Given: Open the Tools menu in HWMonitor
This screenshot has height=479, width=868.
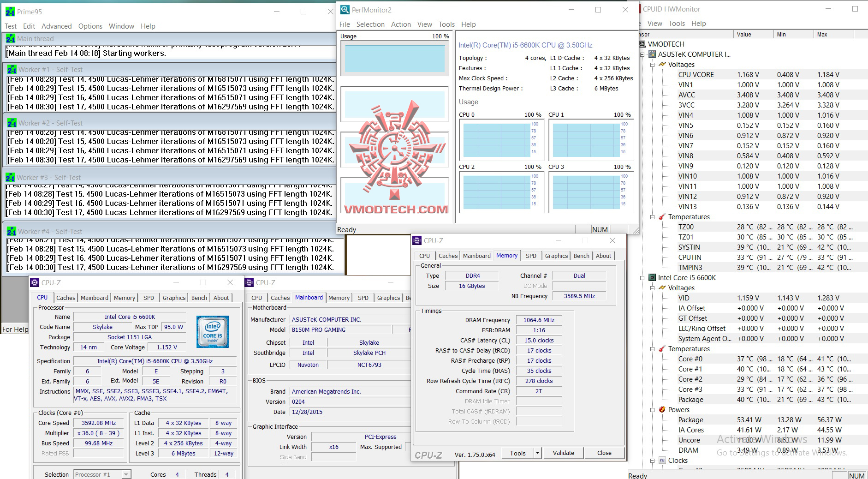Looking at the screenshot, I should click(x=677, y=24).
